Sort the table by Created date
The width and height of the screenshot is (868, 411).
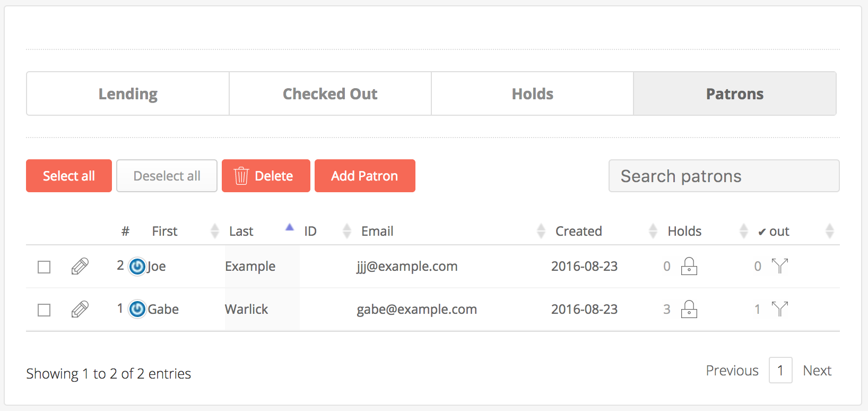[579, 231]
